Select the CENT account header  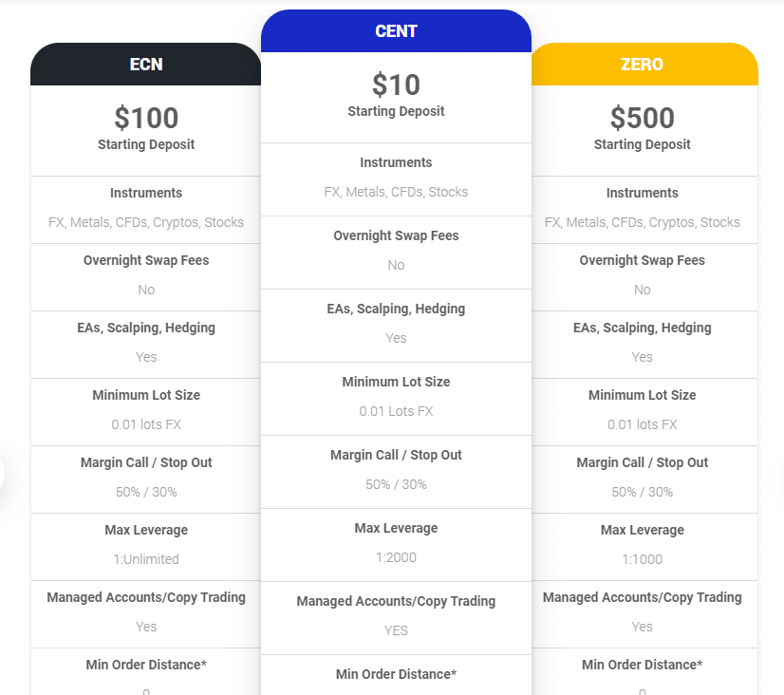[396, 31]
